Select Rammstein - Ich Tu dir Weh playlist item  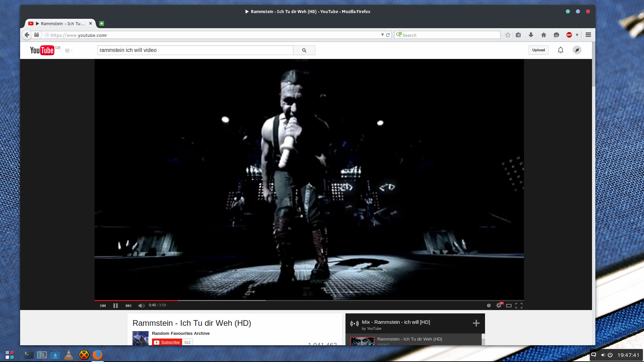coord(414,340)
